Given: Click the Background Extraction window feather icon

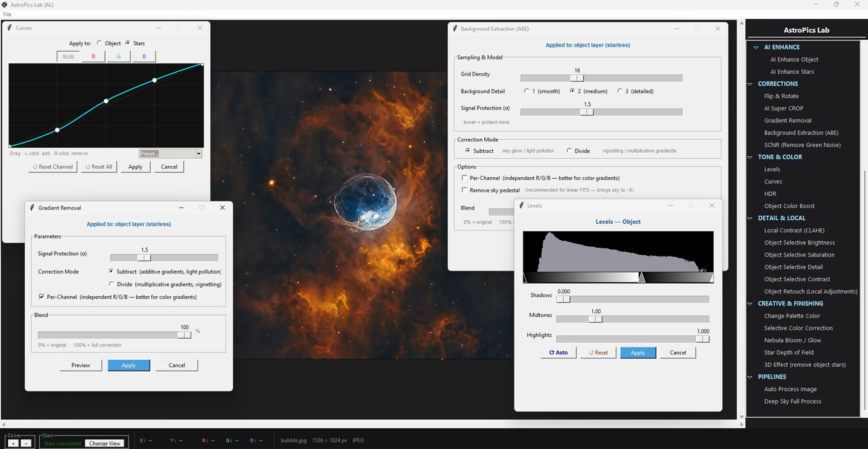Looking at the screenshot, I should tap(454, 28).
